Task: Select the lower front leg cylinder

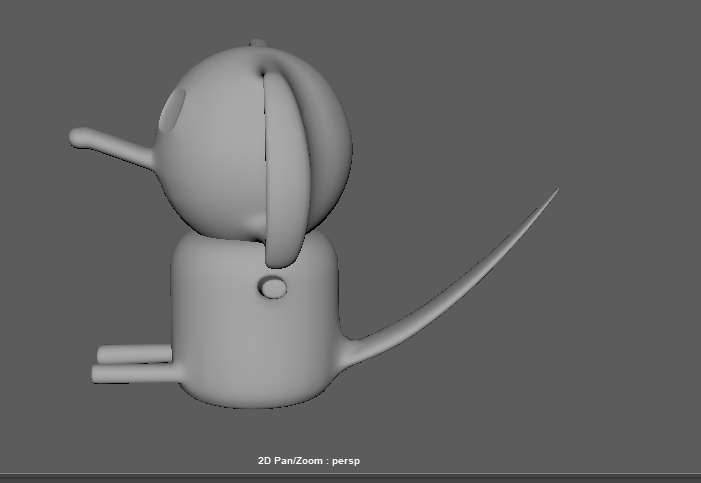Action: tap(136, 373)
